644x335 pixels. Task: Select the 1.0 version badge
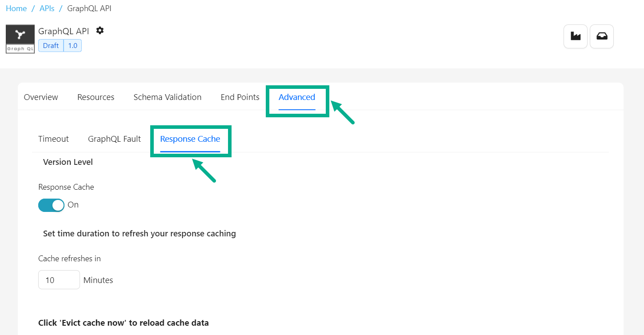click(x=72, y=45)
